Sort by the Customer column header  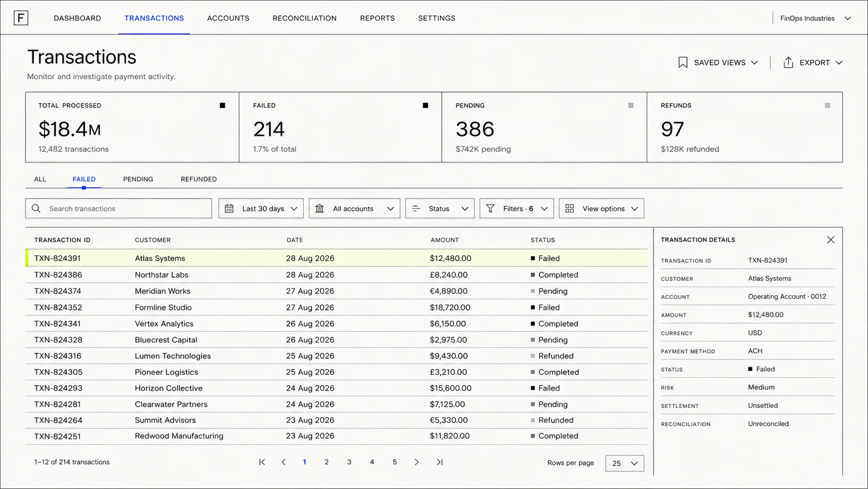click(153, 240)
